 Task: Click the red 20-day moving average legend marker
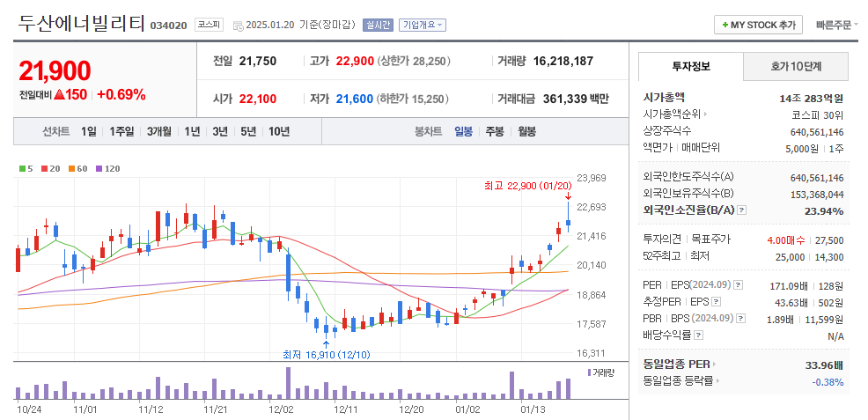(x=44, y=169)
